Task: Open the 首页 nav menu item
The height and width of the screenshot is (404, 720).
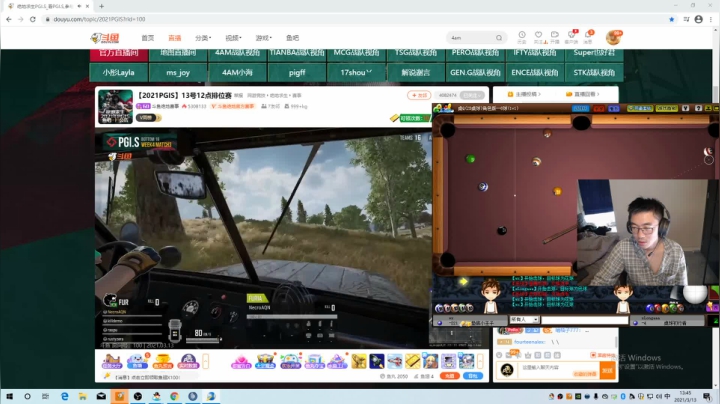Action: [x=147, y=38]
